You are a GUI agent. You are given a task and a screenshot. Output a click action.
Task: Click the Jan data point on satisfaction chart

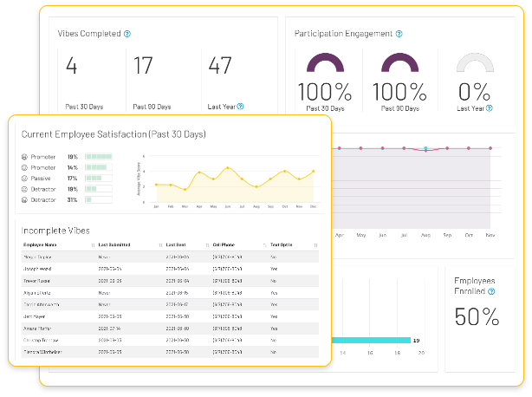click(x=156, y=185)
